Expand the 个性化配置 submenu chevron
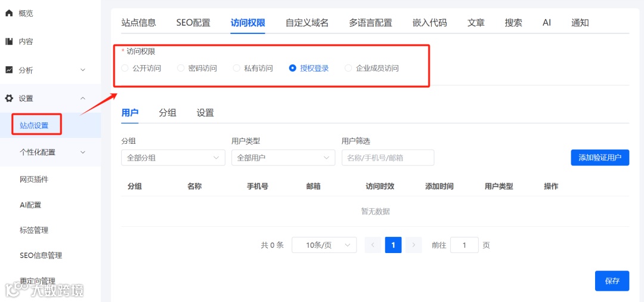 tap(82, 152)
